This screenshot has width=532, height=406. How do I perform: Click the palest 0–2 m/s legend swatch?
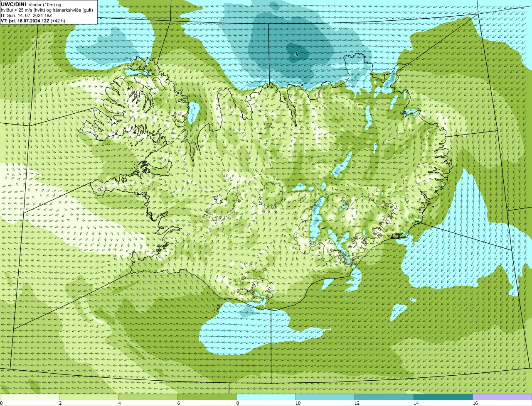pyautogui.click(x=30, y=397)
